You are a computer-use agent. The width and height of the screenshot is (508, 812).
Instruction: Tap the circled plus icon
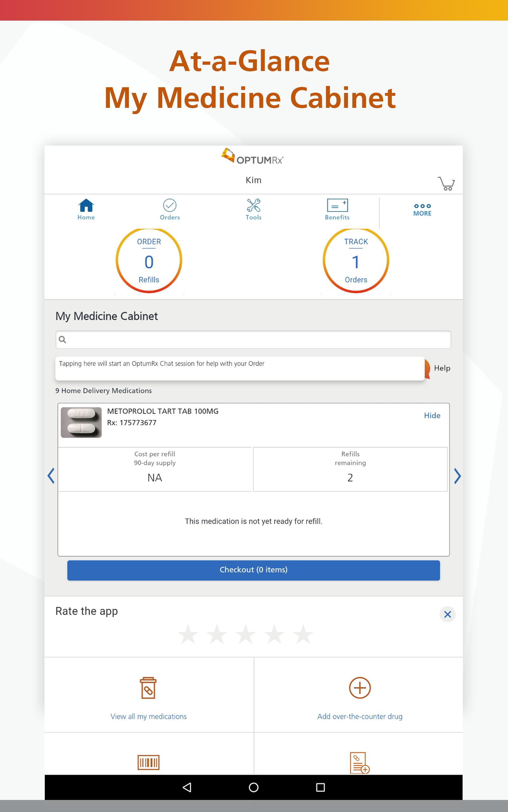360,688
